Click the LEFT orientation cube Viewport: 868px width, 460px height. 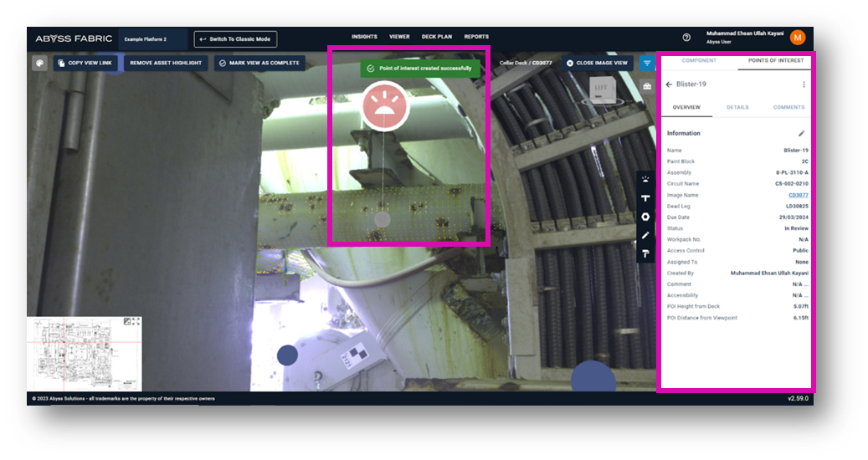click(601, 89)
